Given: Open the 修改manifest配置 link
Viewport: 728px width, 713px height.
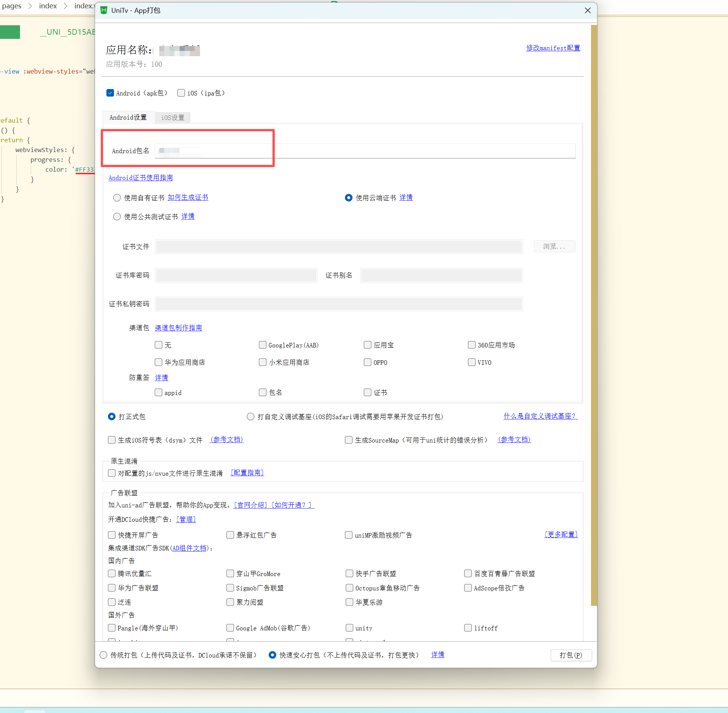Looking at the screenshot, I should pos(553,48).
